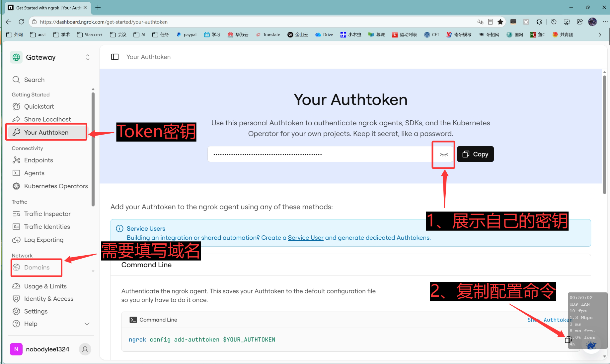The image size is (610, 364).
Task: Open the 外网 bookmarks folder
Action: point(15,34)
